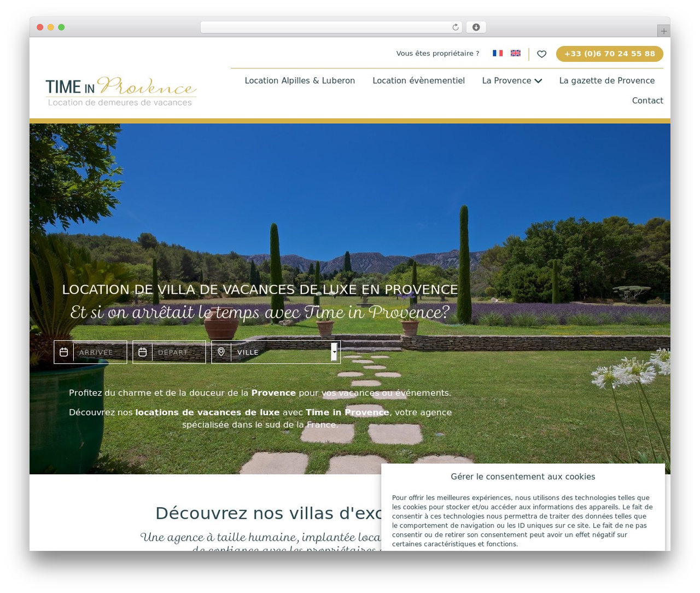Click the calendar icon beside Départ
Screen dimensions: 700x593
tap(143, 352)
